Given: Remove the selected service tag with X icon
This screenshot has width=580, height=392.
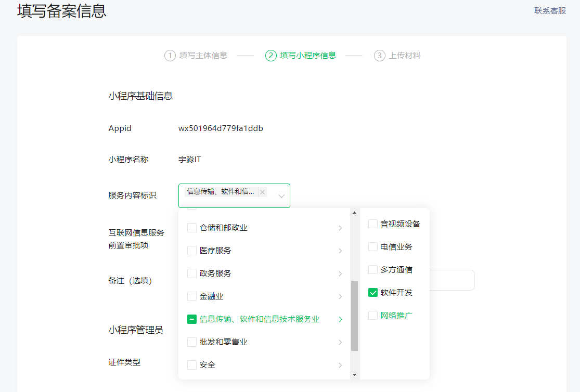Looking at the screenshot, I should click(x=262, y=192).
